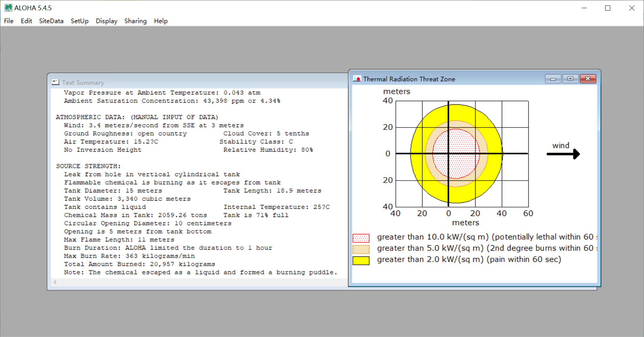Click 'Chemical Mass in Tank: 2059.26 tons'
This screenshot has width=644, height=337.
click(x=135, y=215)
